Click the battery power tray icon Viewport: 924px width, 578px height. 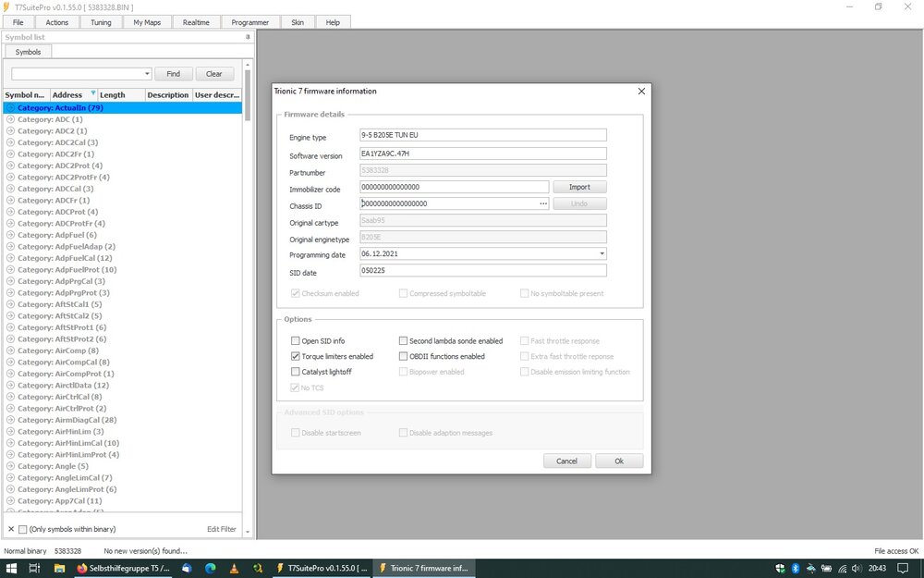click(826, 569)
